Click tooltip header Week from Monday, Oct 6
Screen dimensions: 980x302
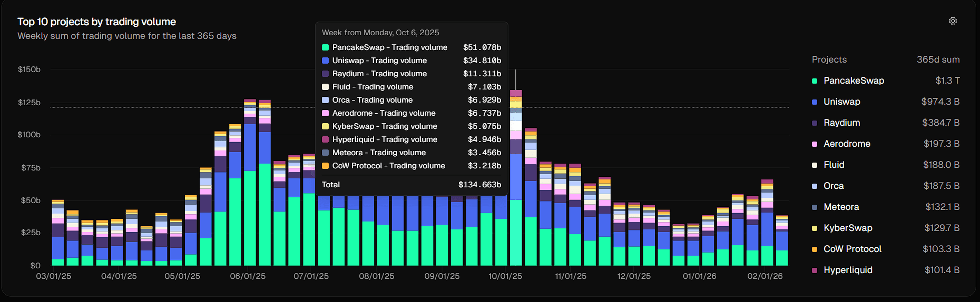coord(380,33)
